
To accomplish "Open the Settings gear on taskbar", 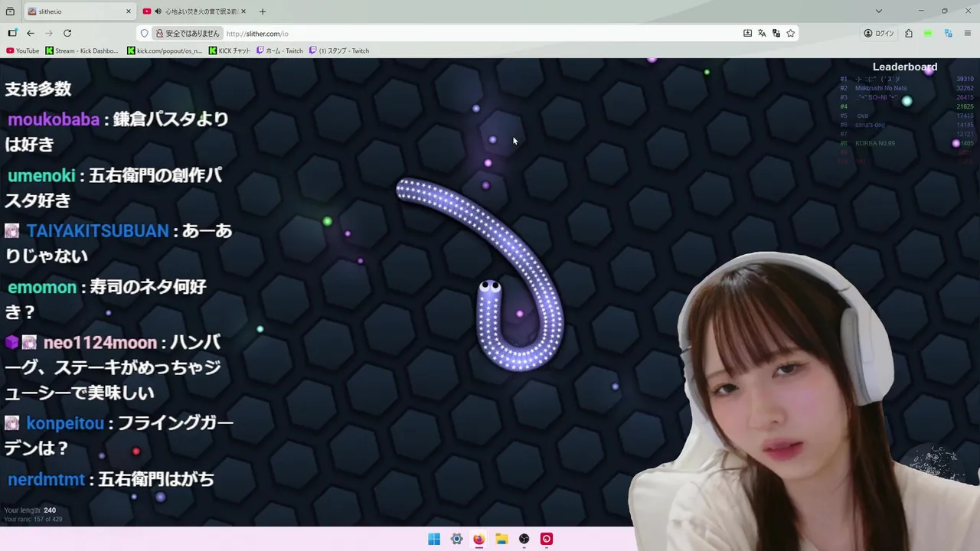I will 456,539.
